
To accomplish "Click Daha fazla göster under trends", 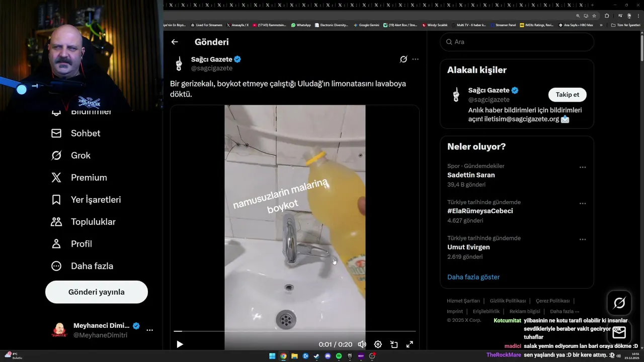I will pyautogui.click(x=473, y=277).
